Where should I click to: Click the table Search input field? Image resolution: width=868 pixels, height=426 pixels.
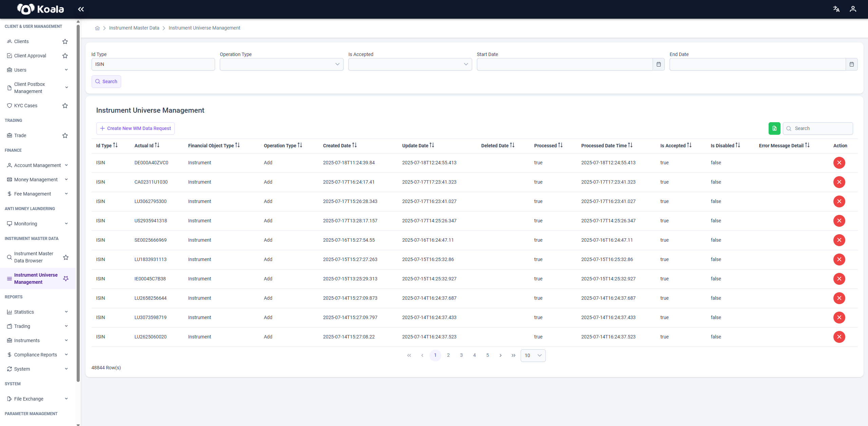(818, 128)
